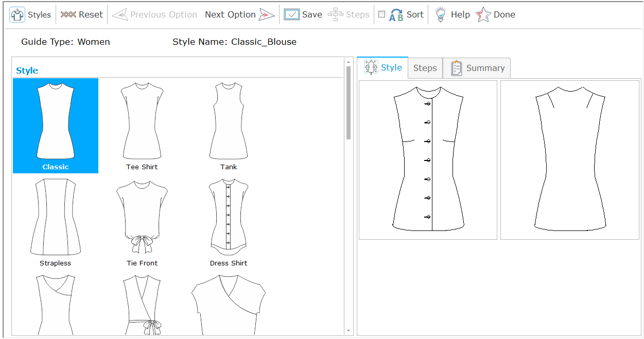
Task: Click the Next Option arrow icon
Action: pyautogui.click(x=267, y=14)
